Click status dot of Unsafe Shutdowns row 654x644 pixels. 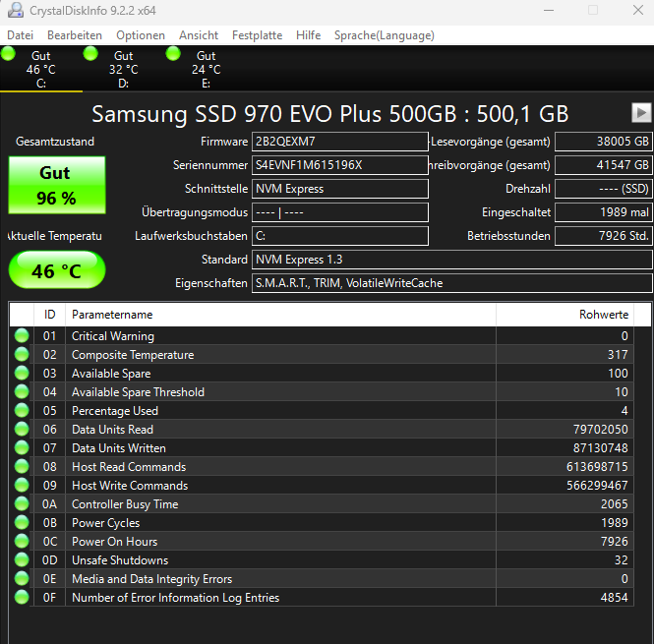22,560
